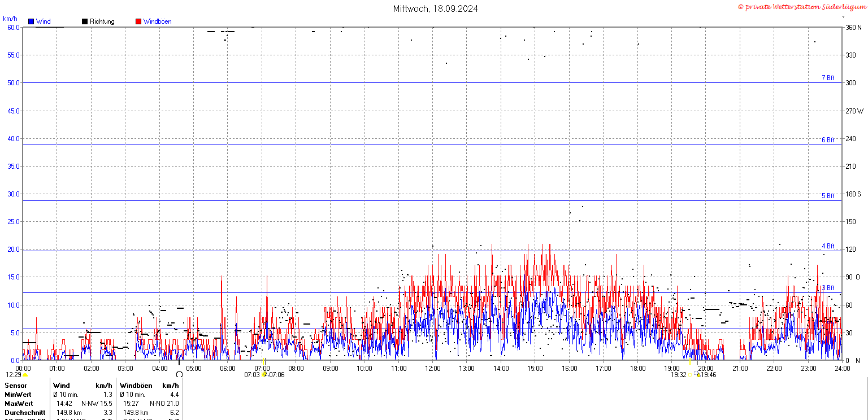Click the 18:00 time axis marker
The width and height of the screenshot is (868, 420).
[x=637, y=369]
